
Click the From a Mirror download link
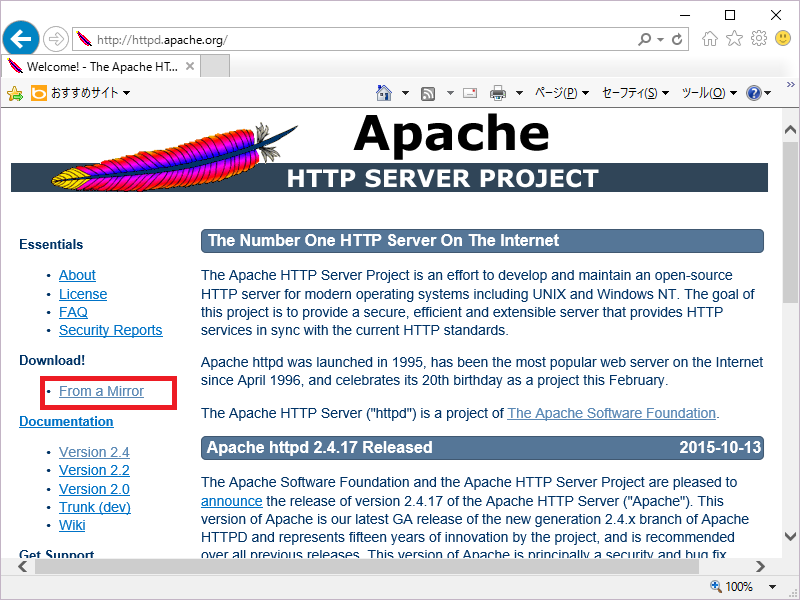click(101, 391)
